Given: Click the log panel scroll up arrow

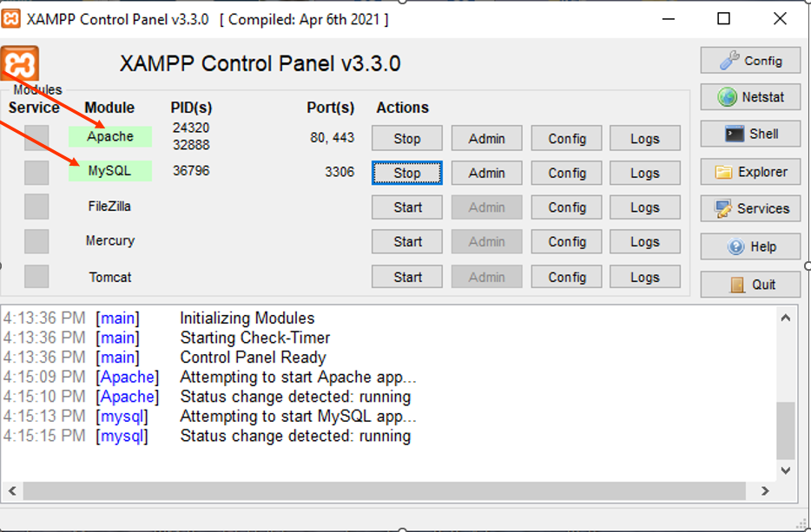Looking at the screenshot, I should tap(786, 318).
